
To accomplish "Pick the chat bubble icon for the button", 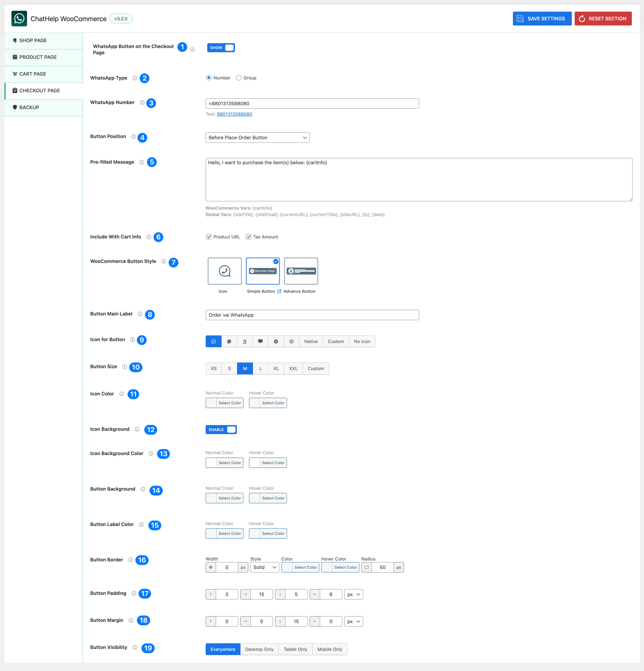I will tap(261, 341).
